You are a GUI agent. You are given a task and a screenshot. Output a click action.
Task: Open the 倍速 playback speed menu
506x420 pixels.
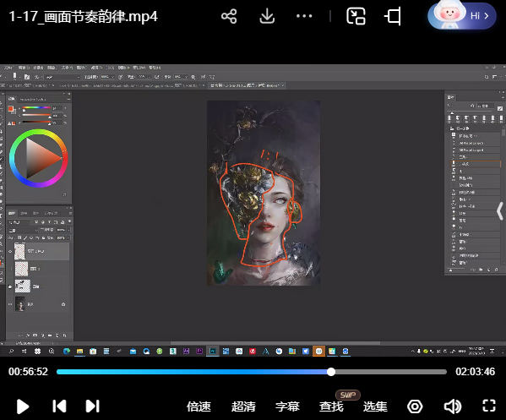[x=199, y=406]
